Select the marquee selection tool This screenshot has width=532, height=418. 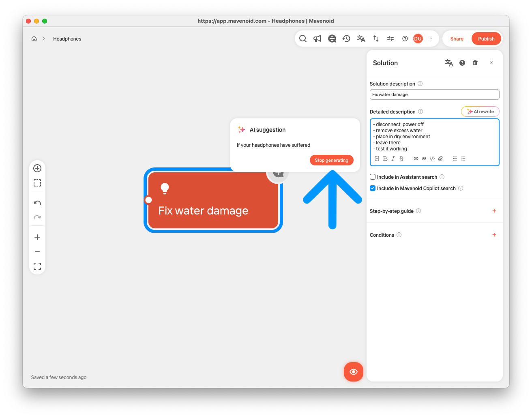point(37,183)
